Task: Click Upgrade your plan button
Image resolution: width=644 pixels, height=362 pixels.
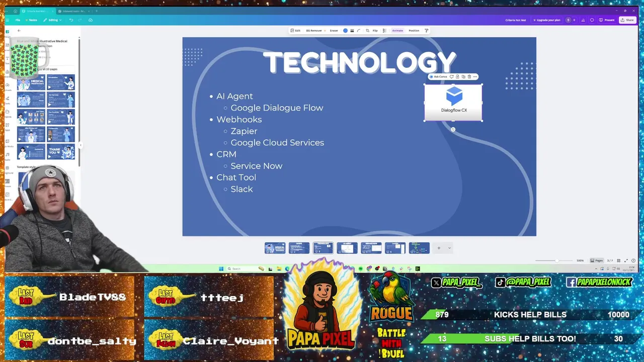Action: (x=546, y=20)
